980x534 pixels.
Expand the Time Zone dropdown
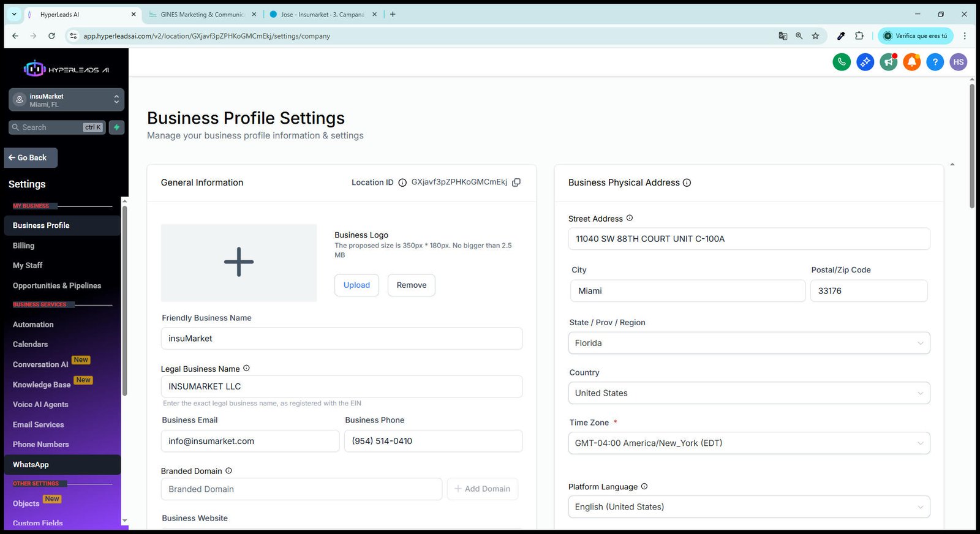(749, 443)
